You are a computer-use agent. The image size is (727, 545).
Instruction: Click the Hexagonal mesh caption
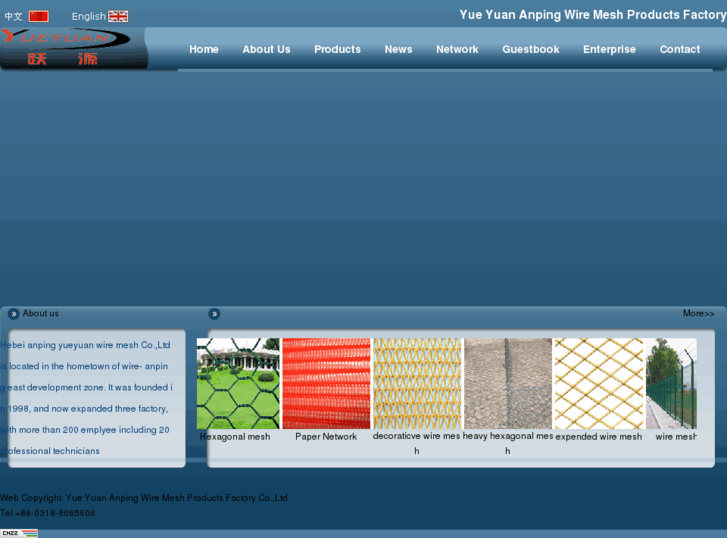235,436
